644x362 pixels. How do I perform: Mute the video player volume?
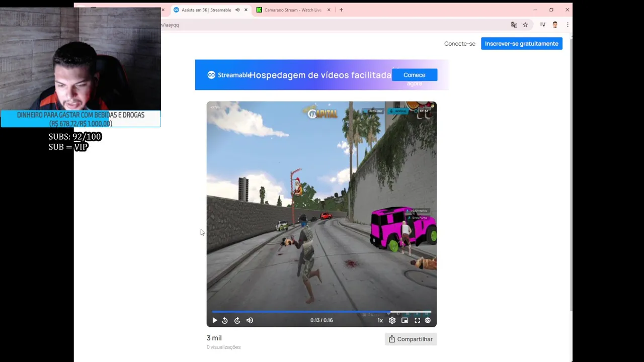click(250, 320)
